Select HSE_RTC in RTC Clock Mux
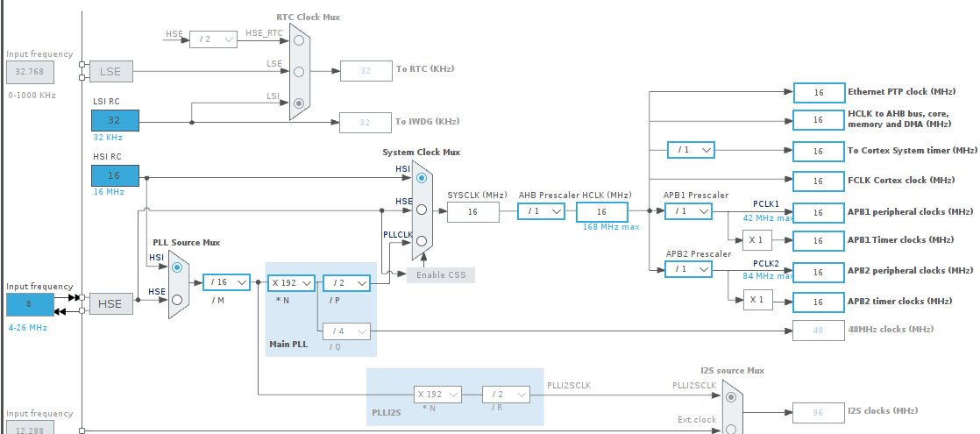Screen dimensions: 980x434 click(x=300, y=40)
